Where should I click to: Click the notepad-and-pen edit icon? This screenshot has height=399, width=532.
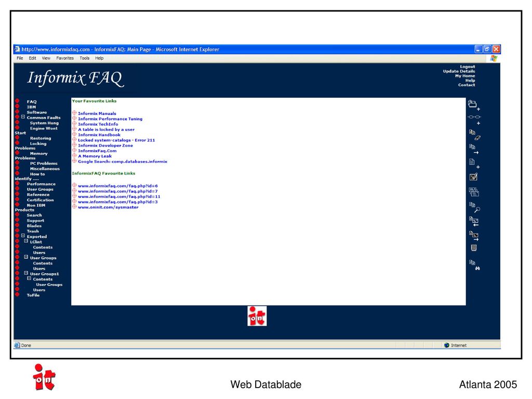tap(473, 177)
